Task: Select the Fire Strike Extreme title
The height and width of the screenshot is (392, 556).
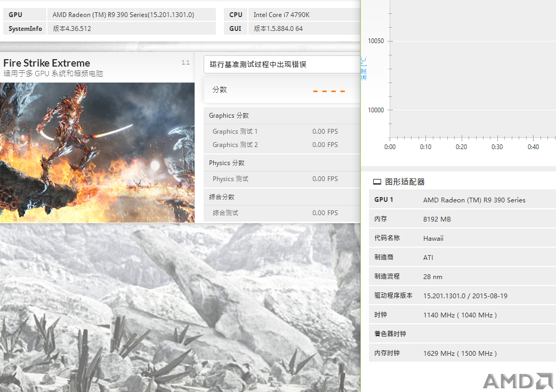Action: 47,63
